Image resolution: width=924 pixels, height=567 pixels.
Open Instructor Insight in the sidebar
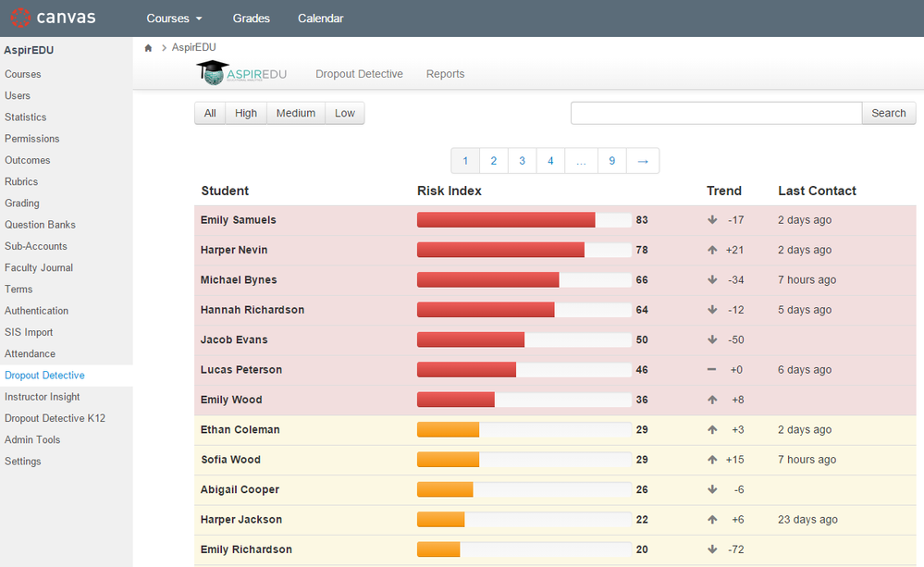point(43,397)
